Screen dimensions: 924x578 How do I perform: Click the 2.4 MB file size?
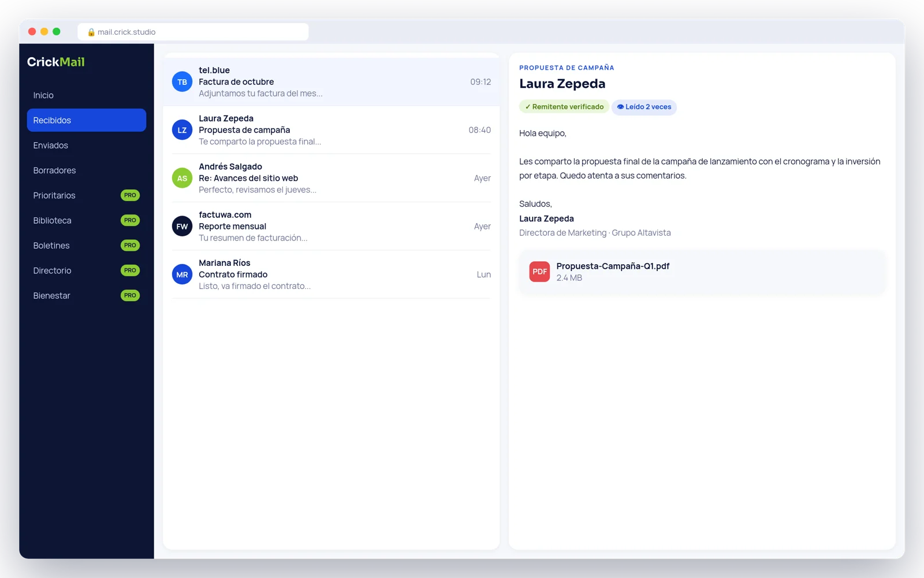click(569, 278)
